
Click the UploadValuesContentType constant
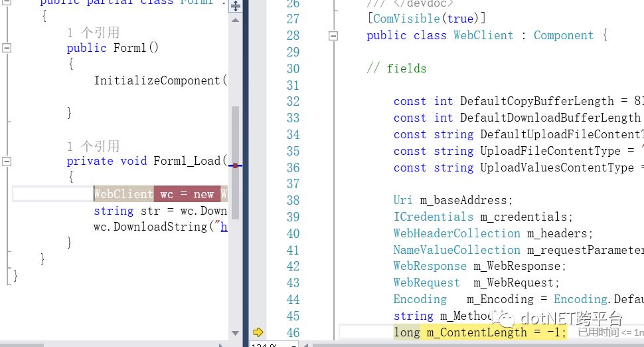click(x=557, y=168)
